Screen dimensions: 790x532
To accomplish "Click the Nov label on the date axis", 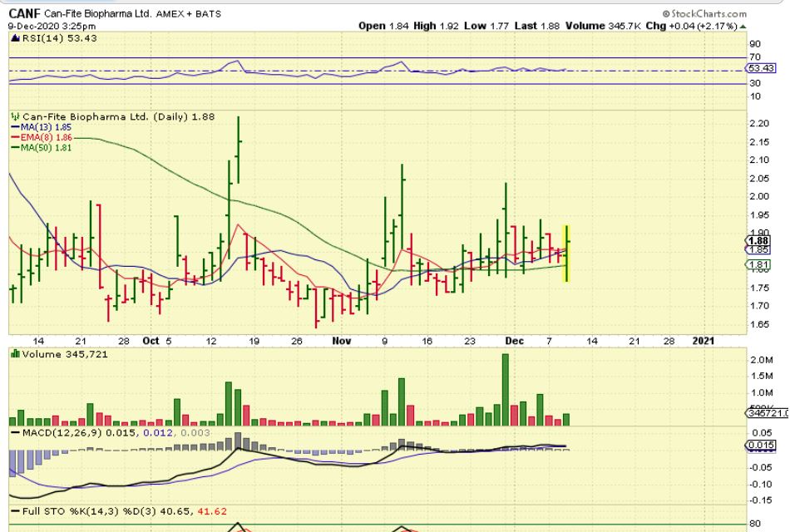I will tap(341, 341).
